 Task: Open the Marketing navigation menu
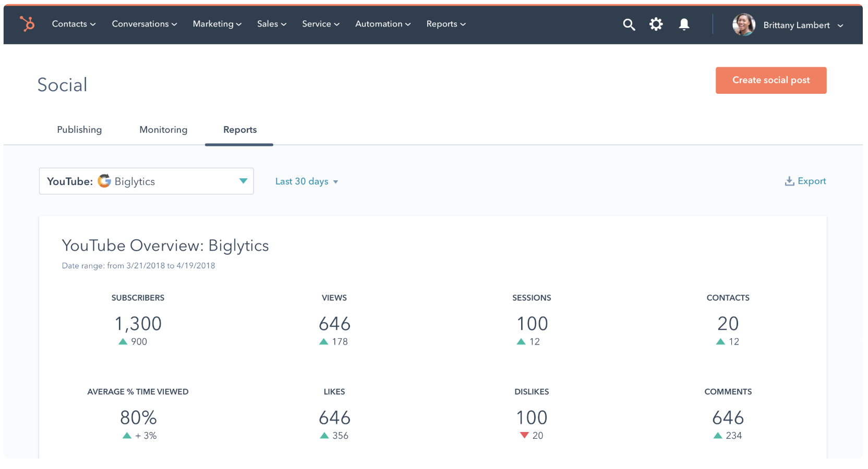click(x=217, y=24)
